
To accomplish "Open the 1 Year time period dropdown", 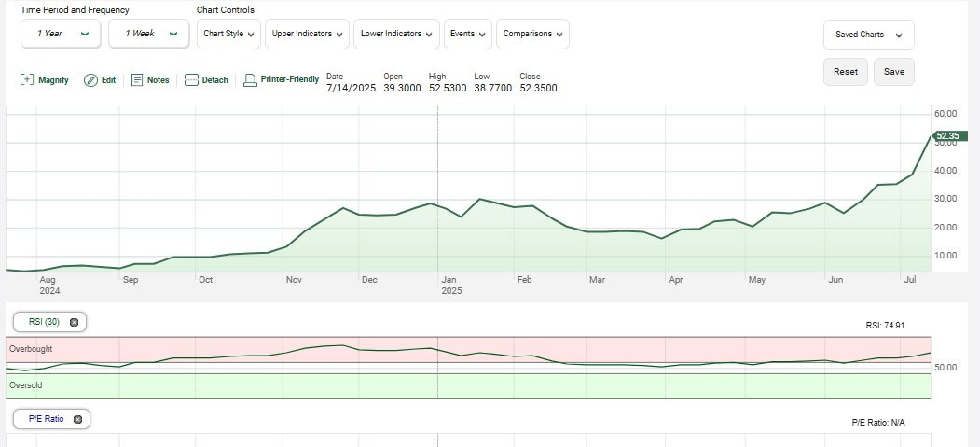I will (x=61, y=34).
